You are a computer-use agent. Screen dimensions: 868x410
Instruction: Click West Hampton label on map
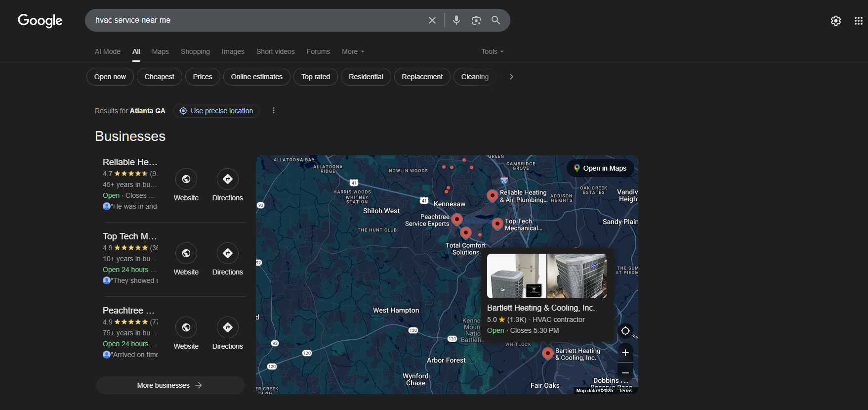click(x=396, y=310)
